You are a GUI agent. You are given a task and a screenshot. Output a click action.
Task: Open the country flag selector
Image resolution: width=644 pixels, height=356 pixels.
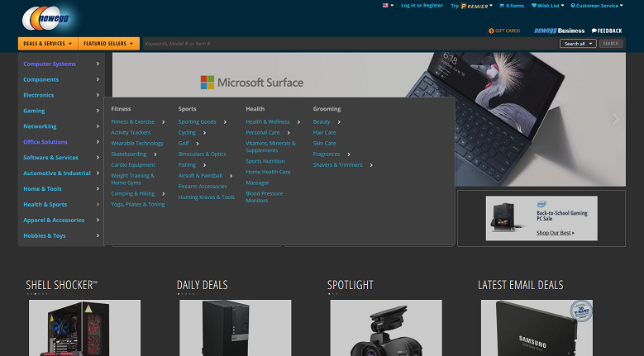[388, 5]
